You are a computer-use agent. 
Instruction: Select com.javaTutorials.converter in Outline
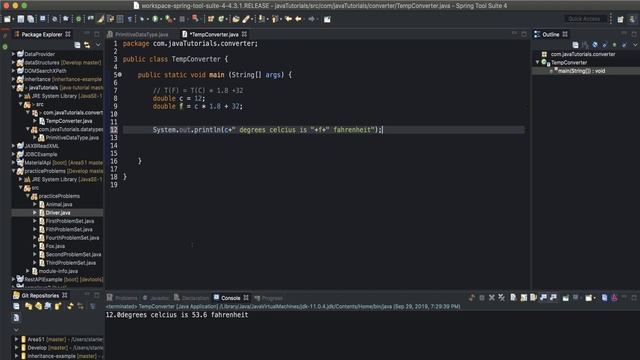point(582,54)
